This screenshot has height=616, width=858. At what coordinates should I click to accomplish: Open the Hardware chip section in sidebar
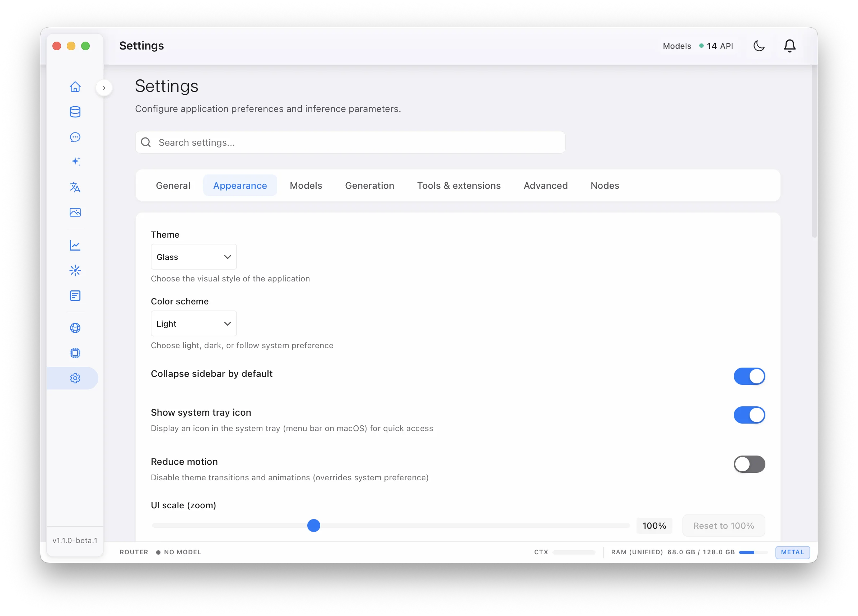tap(75, 353)
